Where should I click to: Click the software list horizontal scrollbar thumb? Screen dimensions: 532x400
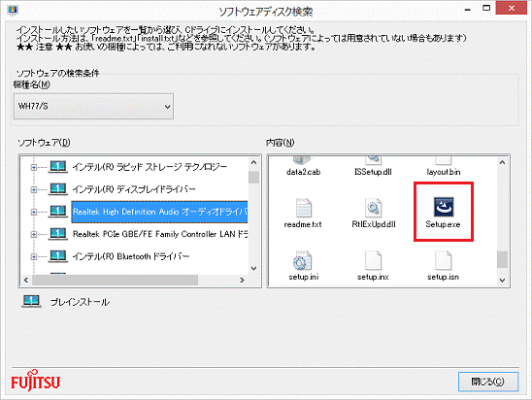coord(115,280)
